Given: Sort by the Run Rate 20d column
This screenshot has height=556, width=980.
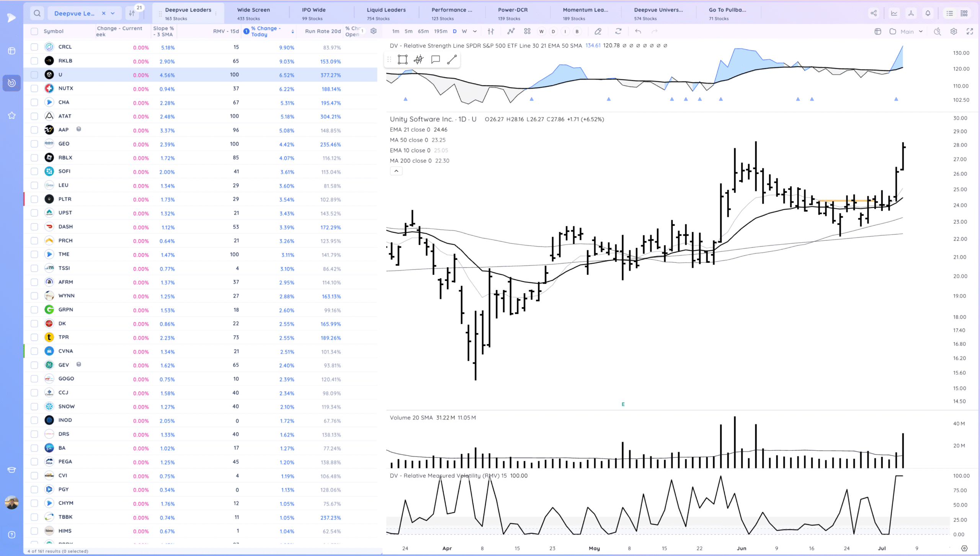Looking at the screenshot, I should 323,31.
